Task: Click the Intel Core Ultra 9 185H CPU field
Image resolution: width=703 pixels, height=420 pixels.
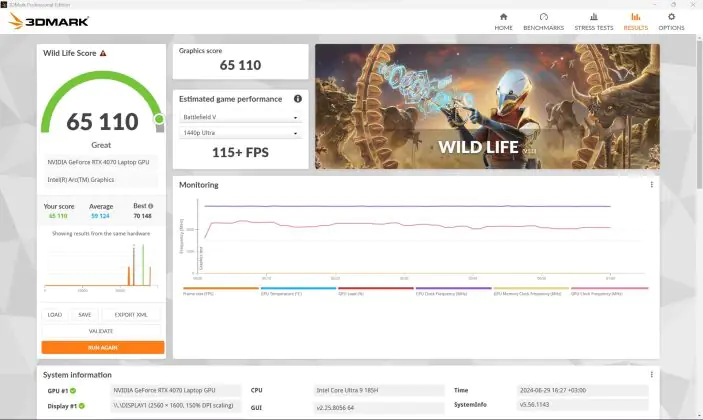Action: point(379,390)
